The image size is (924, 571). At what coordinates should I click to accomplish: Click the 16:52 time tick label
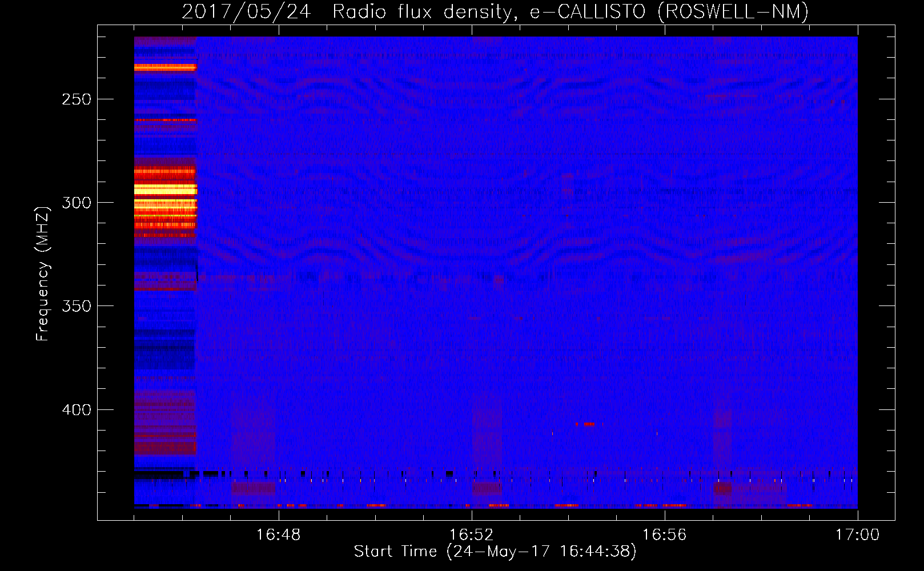pyautogui.click(x=472, y=535)
